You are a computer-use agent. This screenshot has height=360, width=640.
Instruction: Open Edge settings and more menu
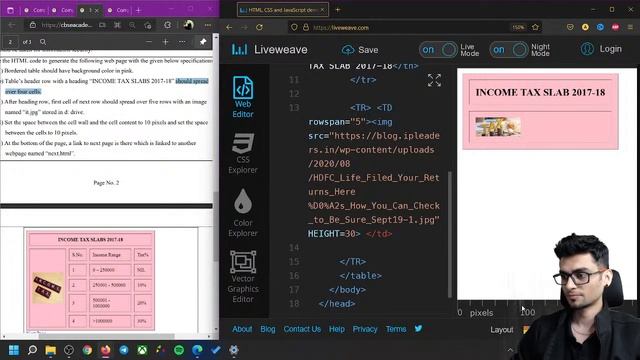pyautogui.click(x=208, y=25)
